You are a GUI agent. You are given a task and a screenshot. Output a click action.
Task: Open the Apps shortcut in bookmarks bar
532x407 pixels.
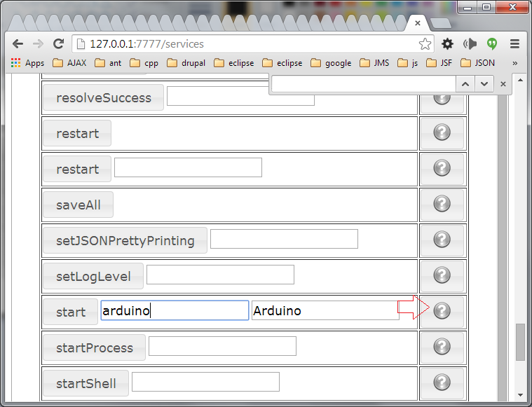click(27, 63)
